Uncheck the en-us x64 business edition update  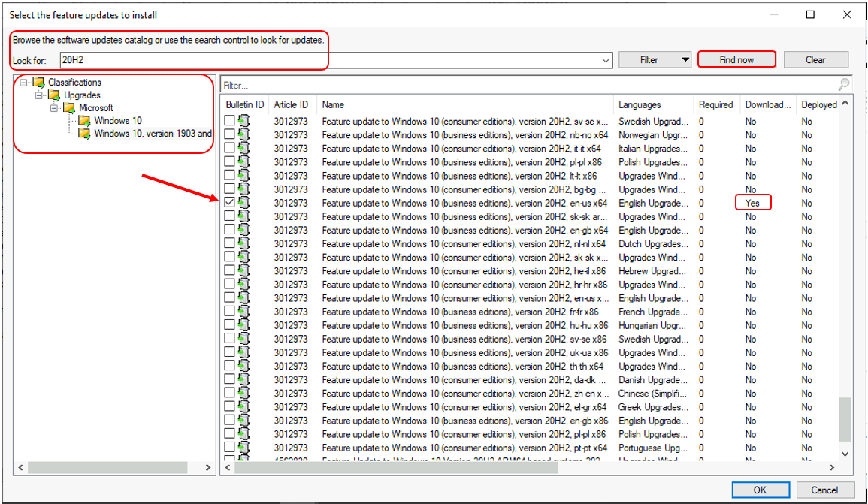coord(230,203)
